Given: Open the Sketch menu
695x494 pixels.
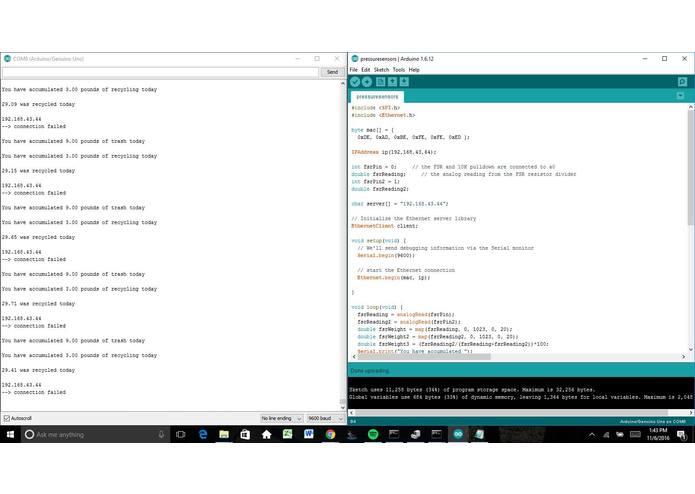Looking at the screenshot, I should coord(381,70).
